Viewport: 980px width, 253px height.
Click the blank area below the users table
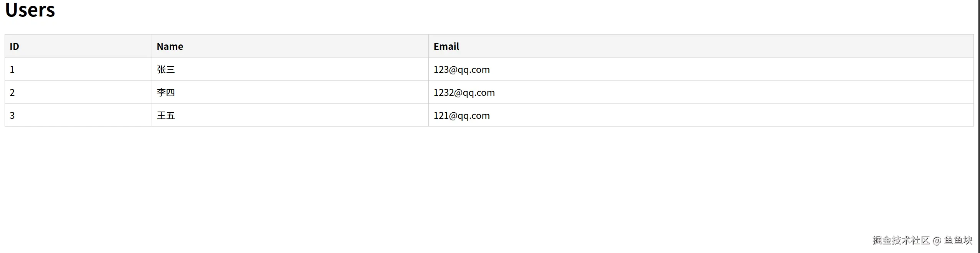461,184
